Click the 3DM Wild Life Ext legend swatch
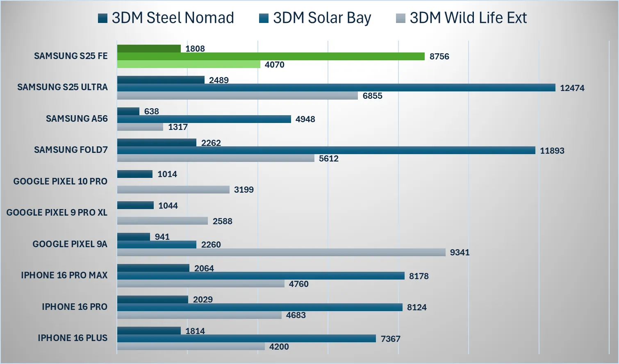This screenshot has height=364, width=619. click(x=401, y=18)
